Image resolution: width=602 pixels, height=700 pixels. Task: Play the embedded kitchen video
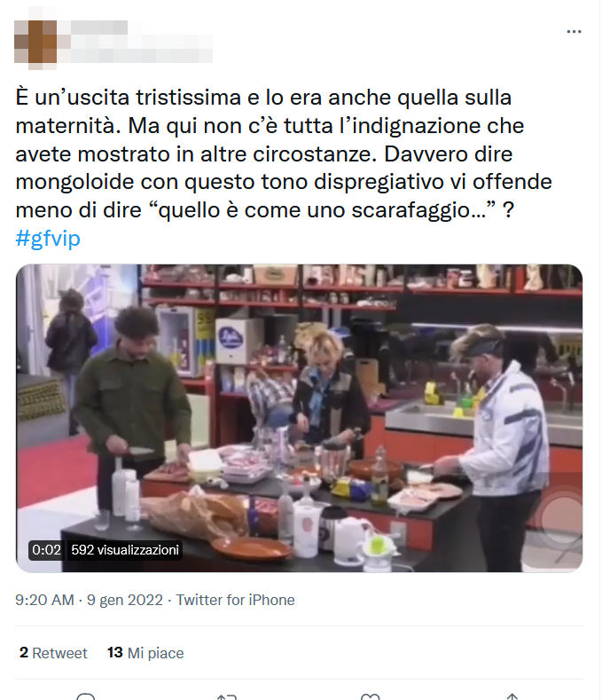click(299, 418)
